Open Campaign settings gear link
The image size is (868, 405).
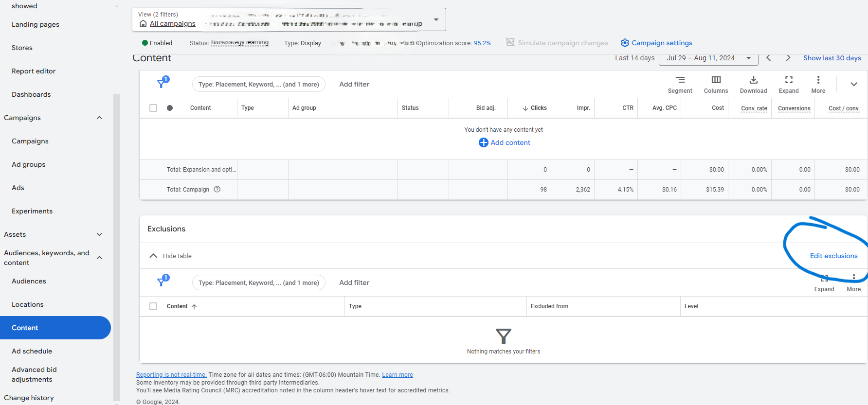coord(656,43)
